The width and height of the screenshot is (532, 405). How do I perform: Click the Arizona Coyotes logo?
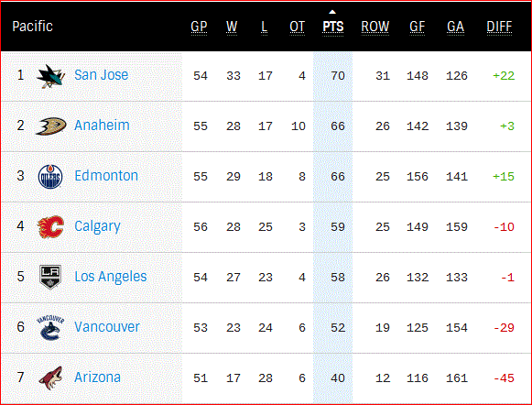click(50, 378)
